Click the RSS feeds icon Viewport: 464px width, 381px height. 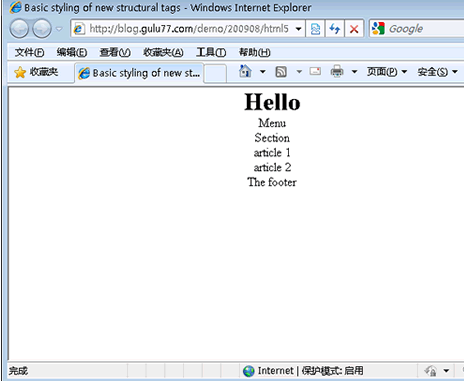(281, 72)
